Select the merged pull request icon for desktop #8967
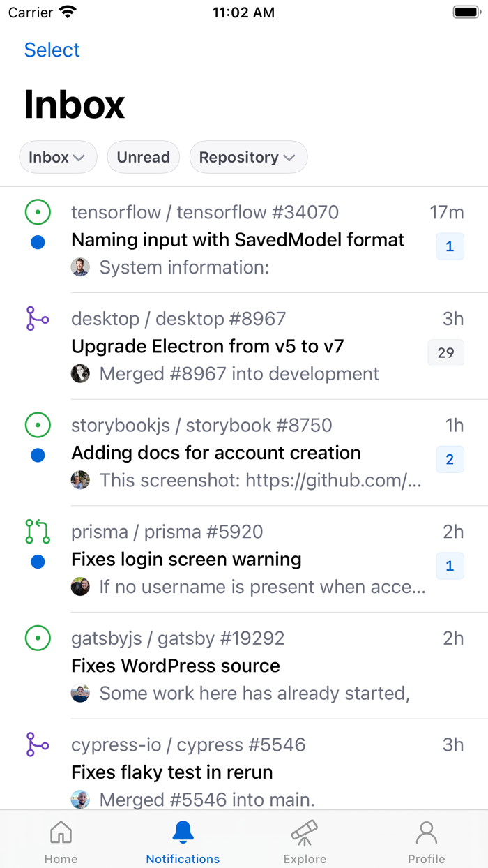The width and height of the screenshot is (488, 868). coord(38,319)
